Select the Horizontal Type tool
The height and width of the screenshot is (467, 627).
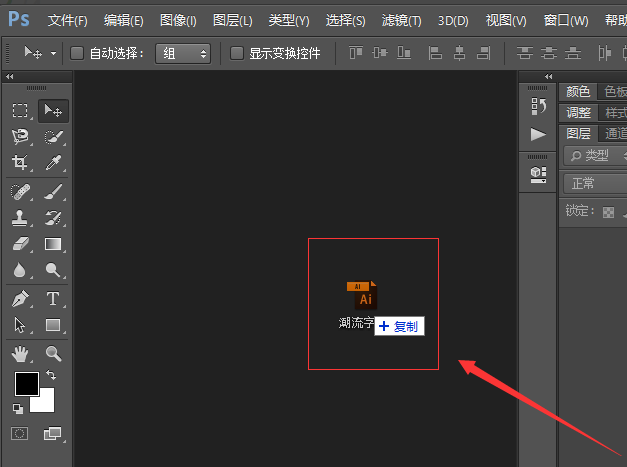(53, 298)
